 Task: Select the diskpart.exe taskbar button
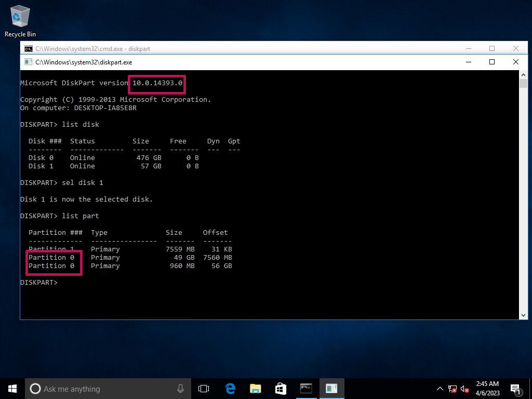[x=331, y=389]
